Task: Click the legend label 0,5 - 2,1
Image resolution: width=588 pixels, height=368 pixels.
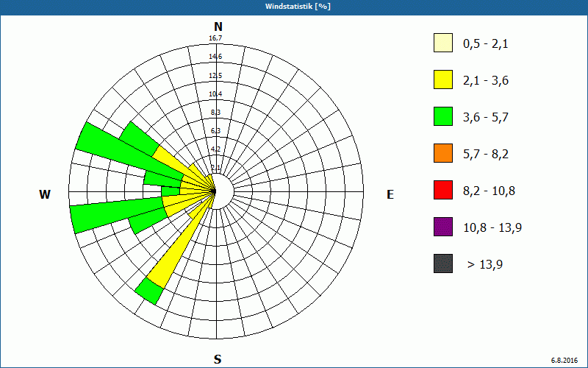Action: coord(485,44)
